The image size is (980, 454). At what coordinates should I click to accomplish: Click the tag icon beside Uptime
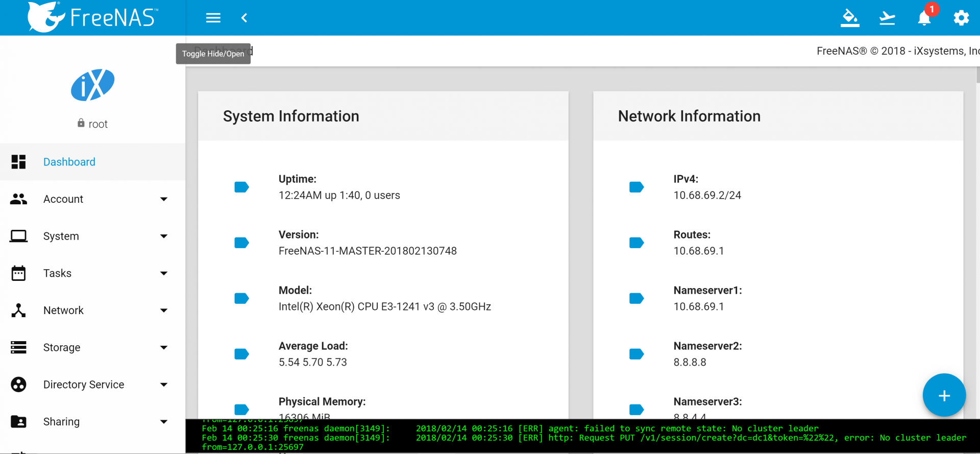tap(241, 187)
